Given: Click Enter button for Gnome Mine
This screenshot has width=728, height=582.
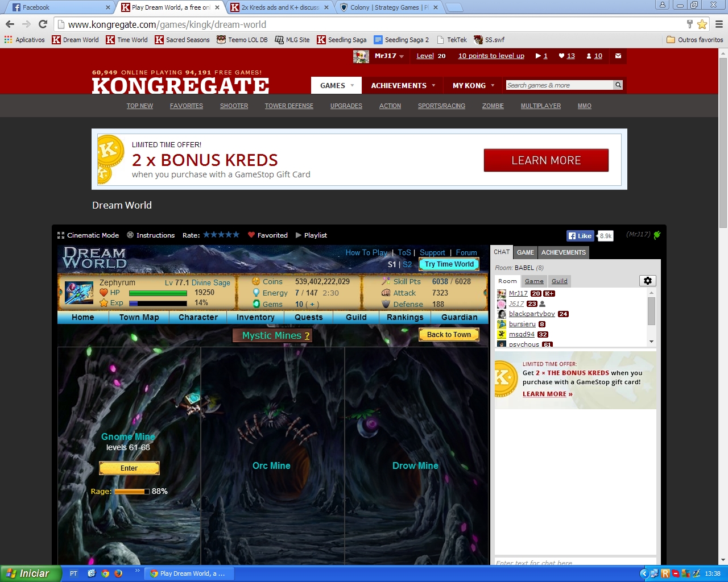Looking at the screenshot, I should point(129,468).
